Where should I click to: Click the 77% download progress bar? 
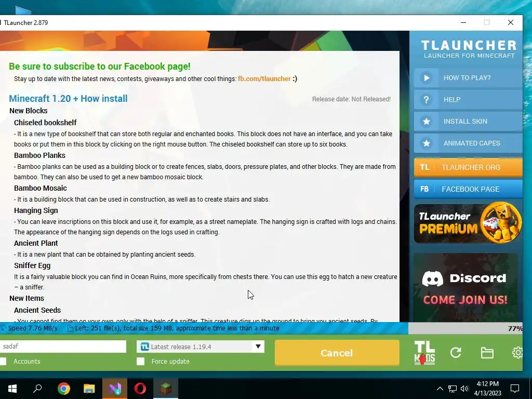tap(261, 328)
